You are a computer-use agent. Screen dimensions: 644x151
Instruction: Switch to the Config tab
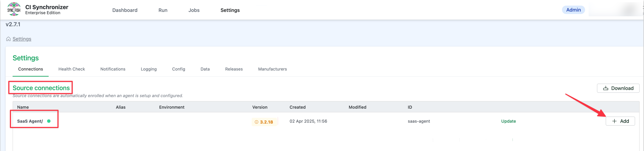pos(178,69)
